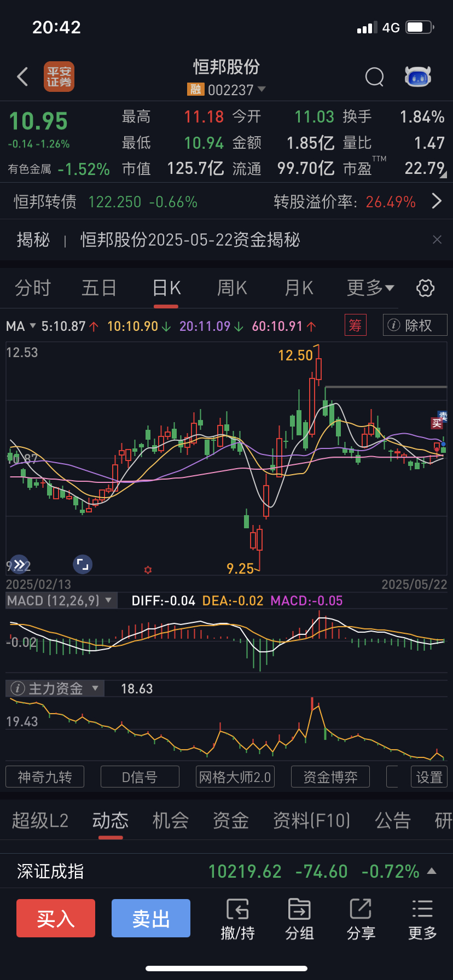Dismiss the 资金揭秘 banner with X
The image size is (453, 980).
click(437, 240)
